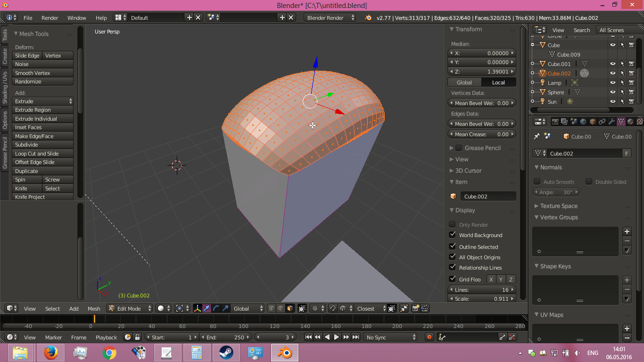644x362 pixels.
Task: Click the Mean Crease slider field
Action: coord(482,134)
